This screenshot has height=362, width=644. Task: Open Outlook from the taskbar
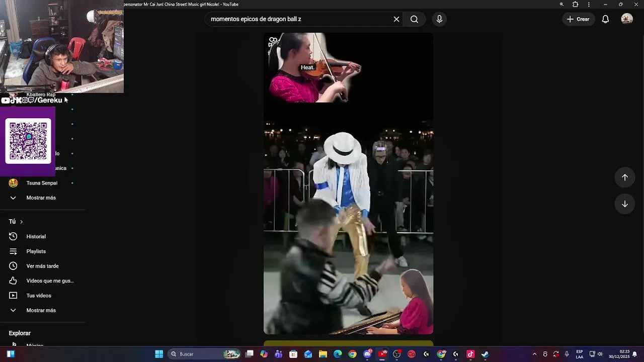click(x=308, y=354)
